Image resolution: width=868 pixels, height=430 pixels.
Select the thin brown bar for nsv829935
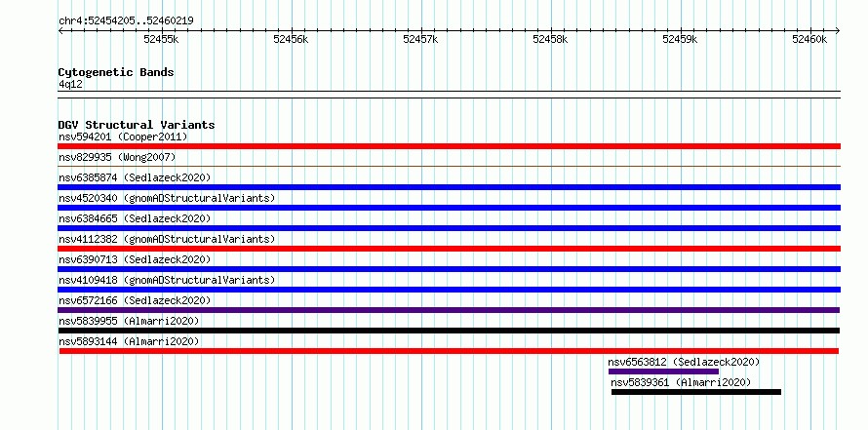tap(449, 166)
